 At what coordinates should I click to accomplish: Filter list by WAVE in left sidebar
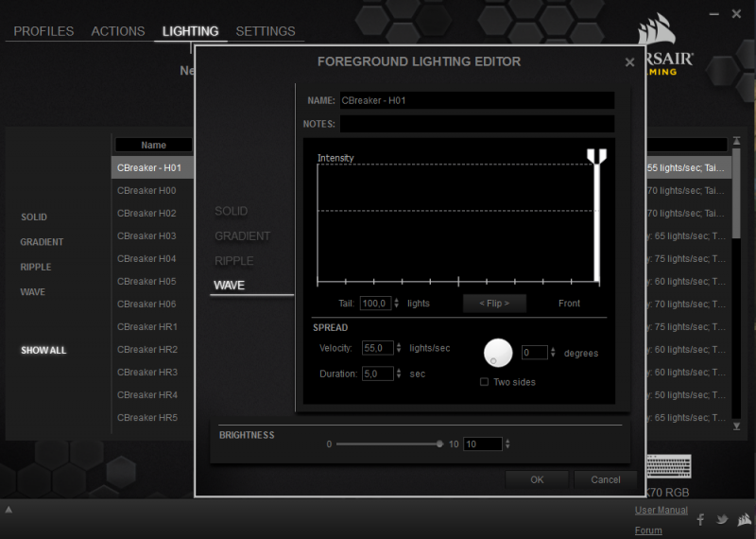tap(33, 292)
